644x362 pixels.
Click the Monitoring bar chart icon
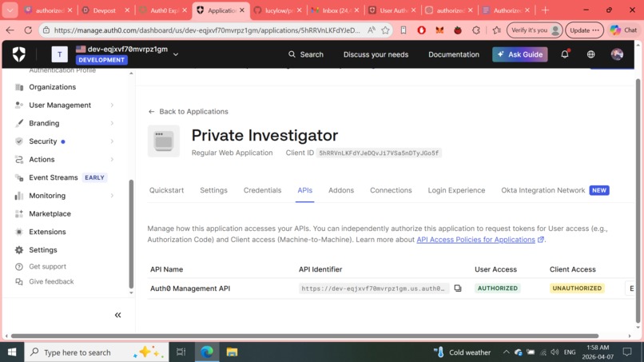(x=19, y=196)
